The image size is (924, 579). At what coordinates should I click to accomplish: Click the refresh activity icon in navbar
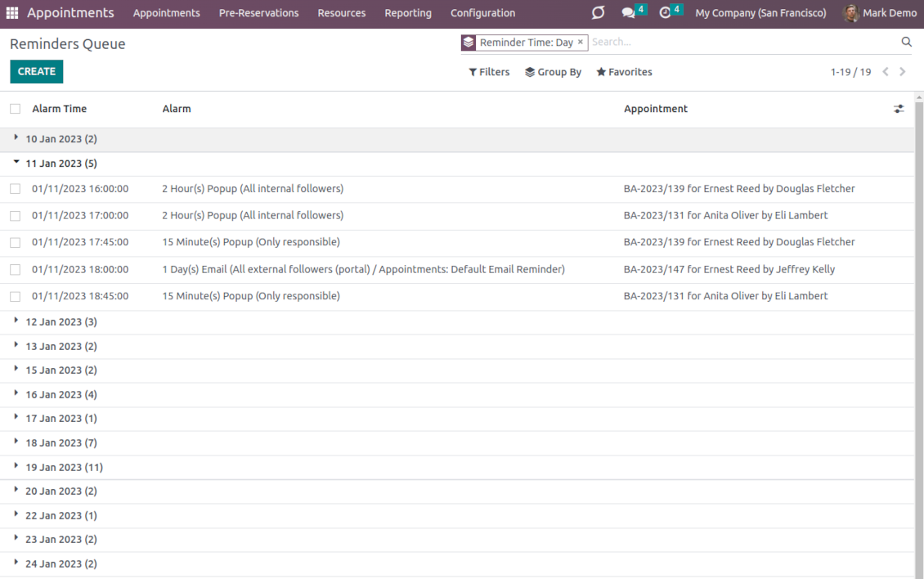coord(598,13)
